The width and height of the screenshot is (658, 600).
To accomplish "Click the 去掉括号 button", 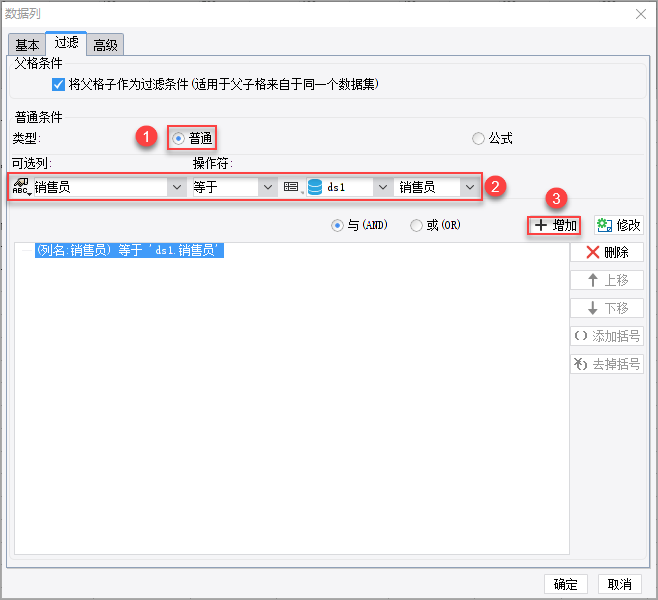I will [x=607, y=364].
